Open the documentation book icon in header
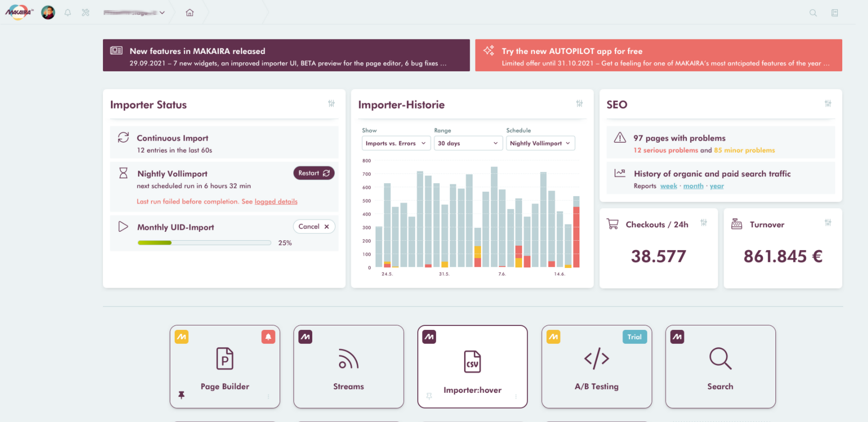 (835, 13)
